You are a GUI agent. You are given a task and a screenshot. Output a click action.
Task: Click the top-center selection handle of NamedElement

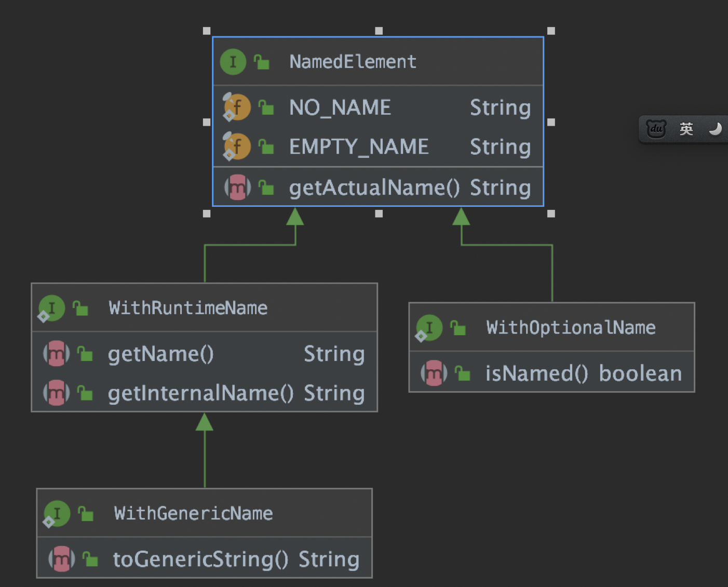click(x=379, y=31)
